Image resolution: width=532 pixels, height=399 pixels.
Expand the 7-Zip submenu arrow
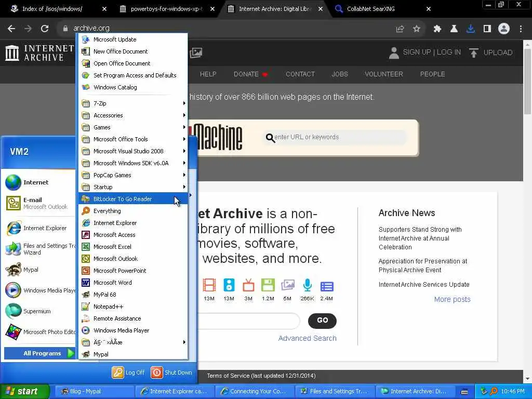(x=184, y=103)
